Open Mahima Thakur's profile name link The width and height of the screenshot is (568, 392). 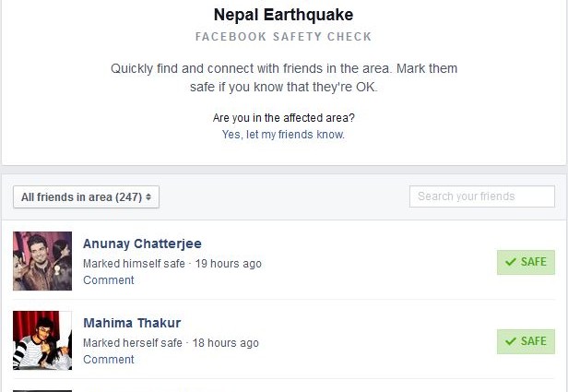[x=132, y=323]
